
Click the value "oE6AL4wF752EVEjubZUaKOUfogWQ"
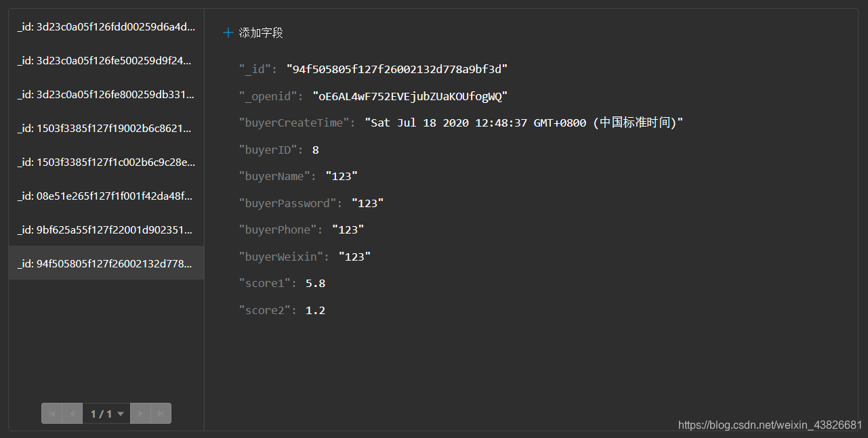(410, 96)
